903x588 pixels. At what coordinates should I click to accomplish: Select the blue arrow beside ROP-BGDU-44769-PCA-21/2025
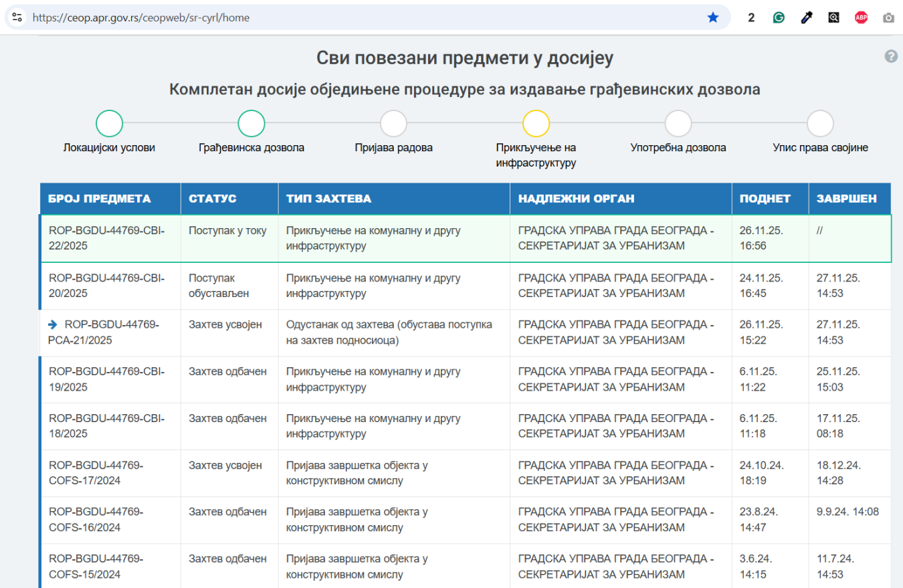(52, 325)
